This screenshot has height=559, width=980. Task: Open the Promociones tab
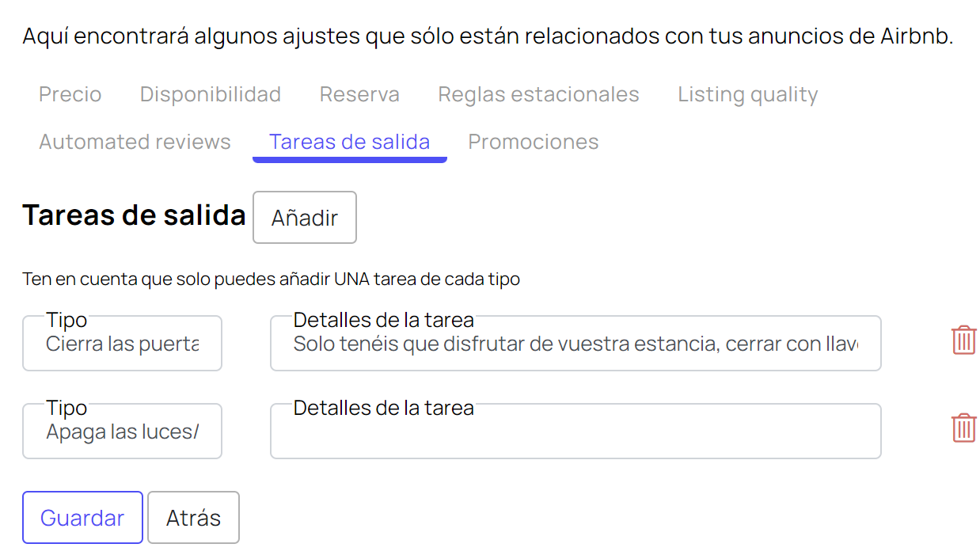(x=534, y=142)
